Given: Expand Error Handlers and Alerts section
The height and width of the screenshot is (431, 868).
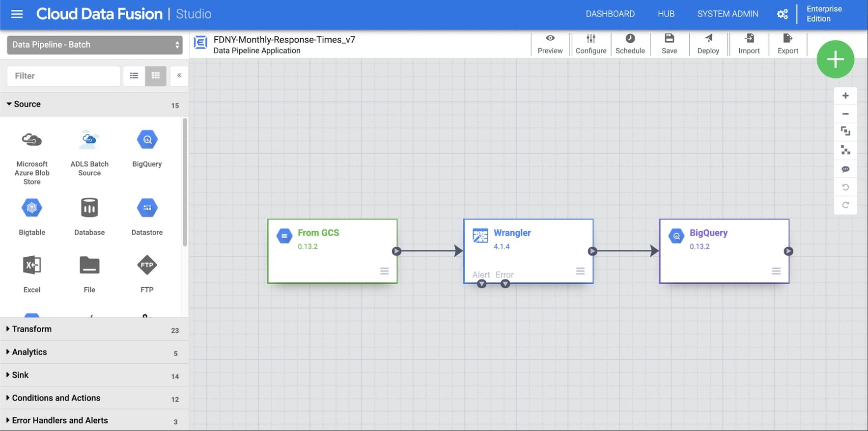Looking at the screenshot, I should pos(94,420).
